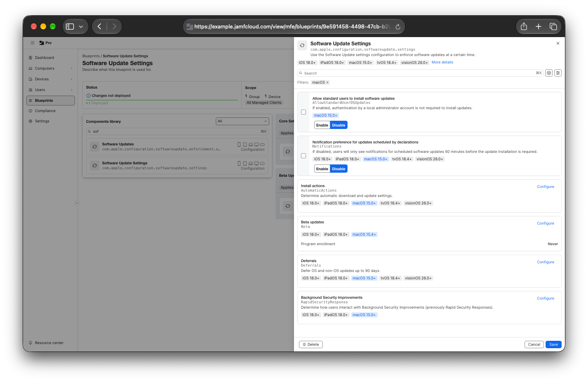Open the app grid icon beside Pro
Screen dimensions: 588x382
pos(33,42)
